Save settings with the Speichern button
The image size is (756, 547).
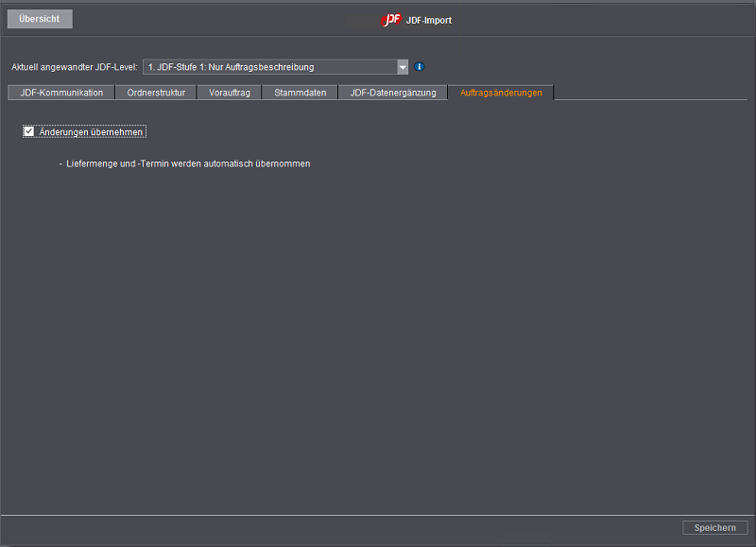click(x=714, y=527)
